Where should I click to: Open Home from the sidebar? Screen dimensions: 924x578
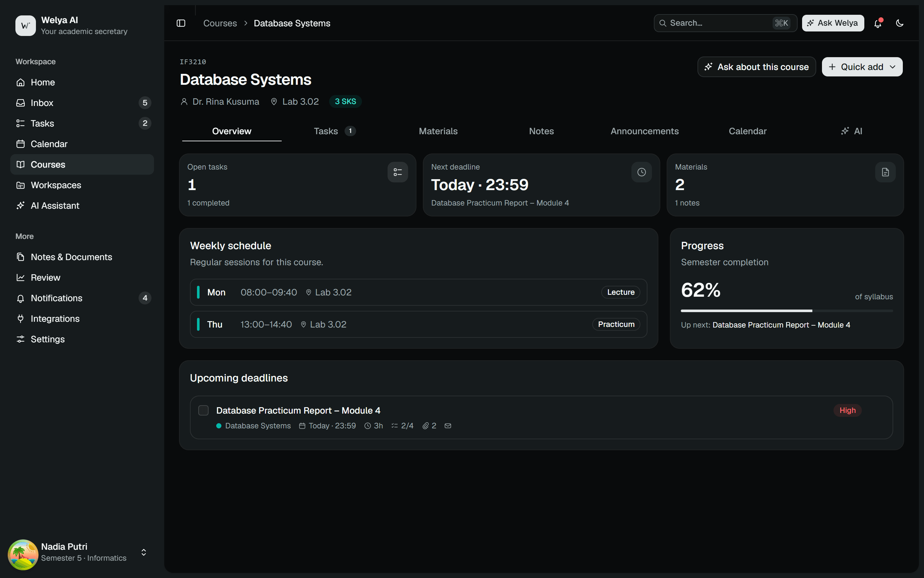[x=82, y=82]
